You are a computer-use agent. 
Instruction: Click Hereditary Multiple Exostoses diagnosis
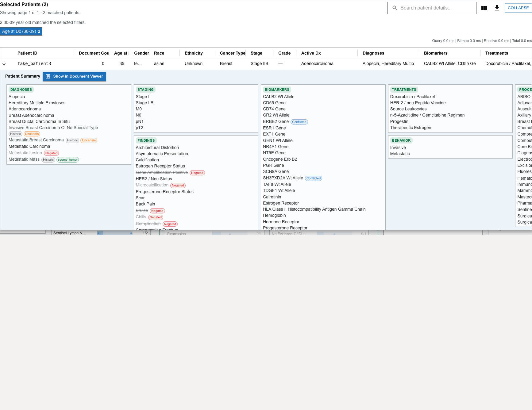coord(37,103)
